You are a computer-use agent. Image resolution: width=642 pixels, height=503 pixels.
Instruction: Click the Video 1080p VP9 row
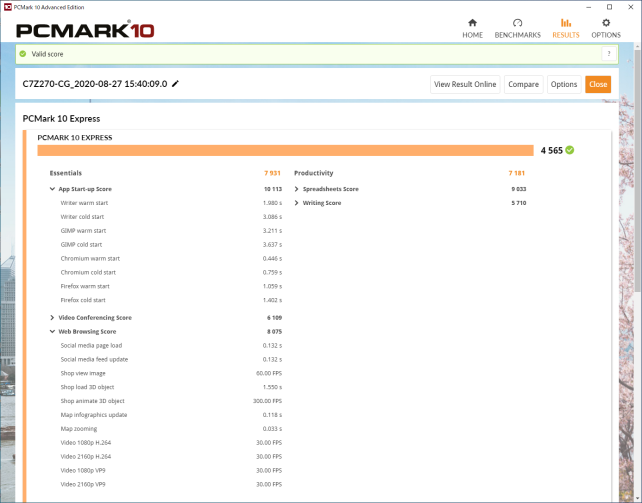(x=171, y=470)
